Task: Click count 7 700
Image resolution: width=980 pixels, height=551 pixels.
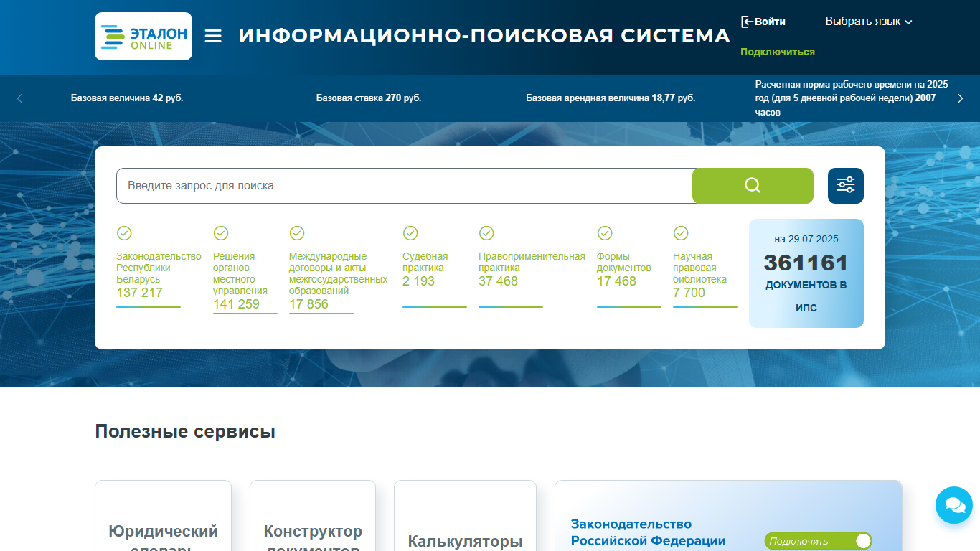Action: tap(689, 293)
